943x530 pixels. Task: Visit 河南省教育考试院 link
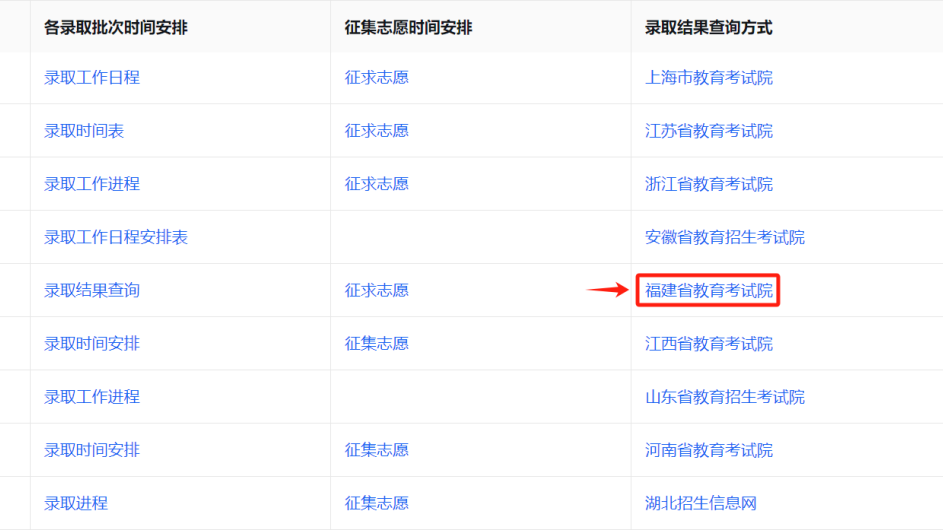pos(708,450)
